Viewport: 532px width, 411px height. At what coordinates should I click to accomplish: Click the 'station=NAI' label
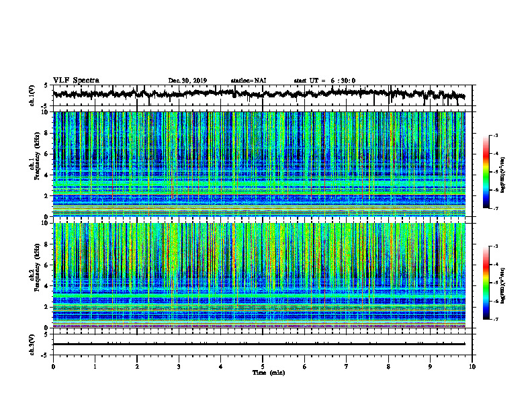249,81
